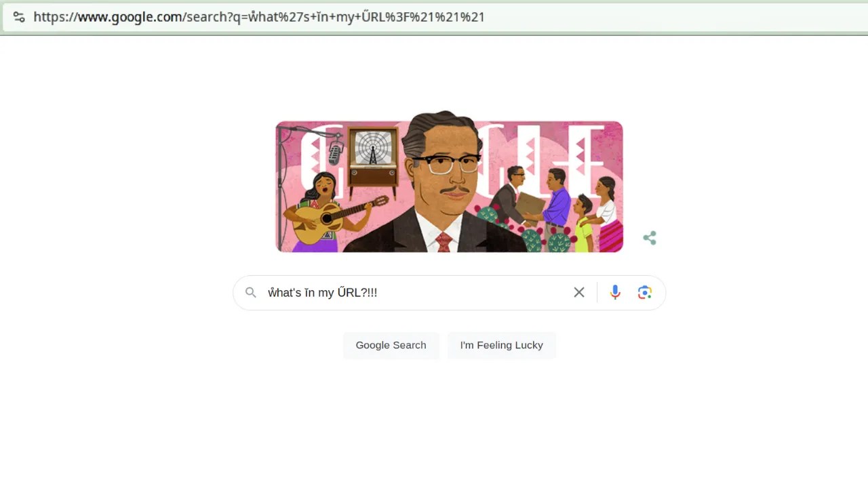Open site information icon in address bar
Screen dimensions: 868x488
pyautogui.click(x=19, y=17)
